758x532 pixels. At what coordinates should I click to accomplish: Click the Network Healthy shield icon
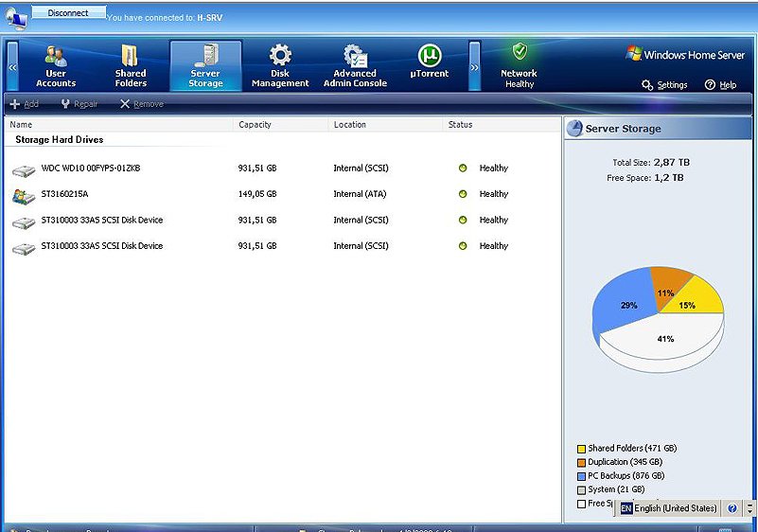(519, 53)
